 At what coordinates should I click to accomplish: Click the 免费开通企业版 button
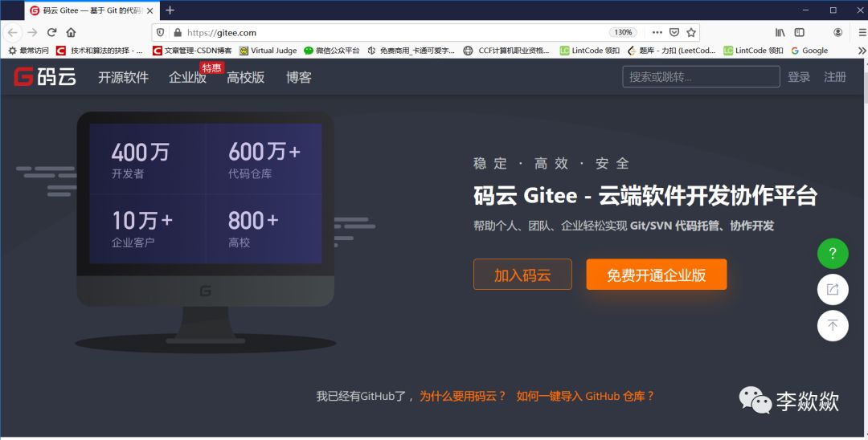(657, 274)
